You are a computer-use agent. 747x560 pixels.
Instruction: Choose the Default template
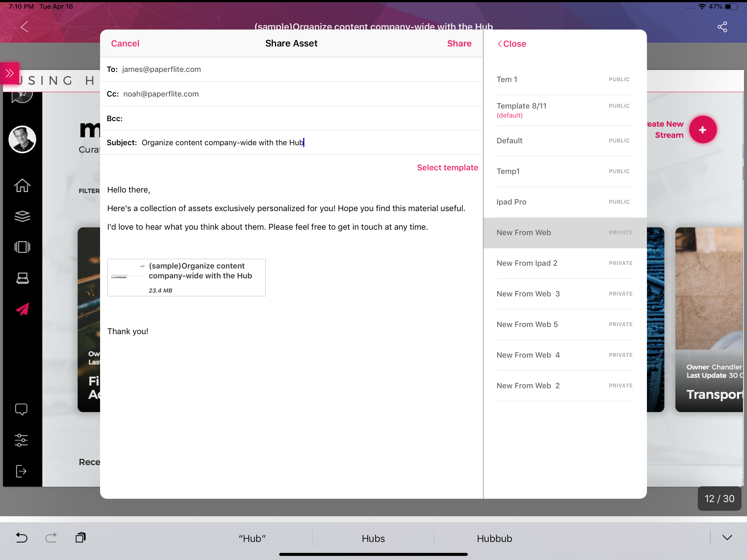(x=565, y=141)
